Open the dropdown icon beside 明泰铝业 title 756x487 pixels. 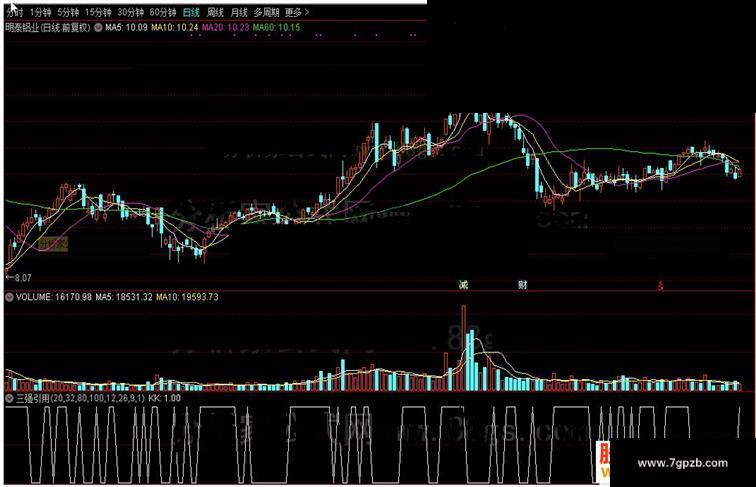coord(98,27)
